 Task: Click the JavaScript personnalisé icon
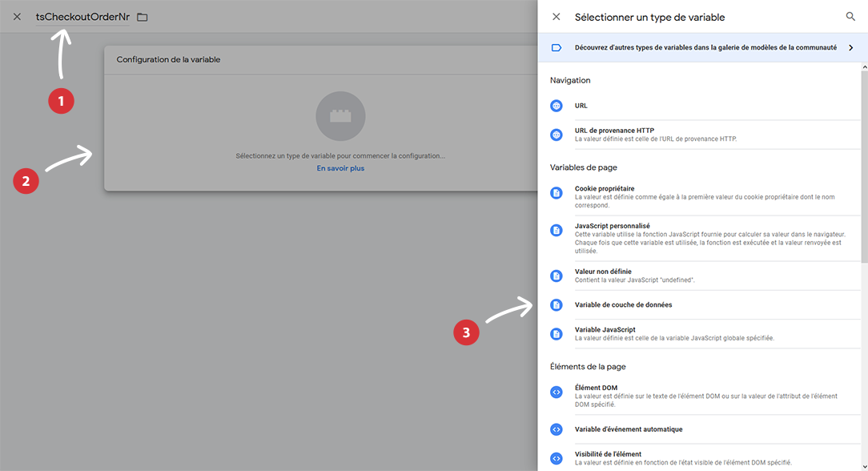click(x=557, y=230)
